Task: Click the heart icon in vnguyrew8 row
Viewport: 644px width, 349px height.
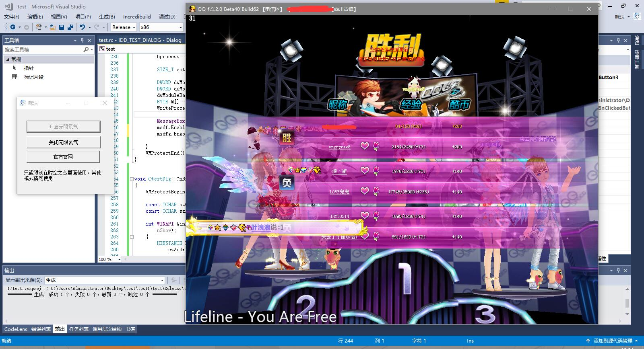Action: (x=364, y=146)
